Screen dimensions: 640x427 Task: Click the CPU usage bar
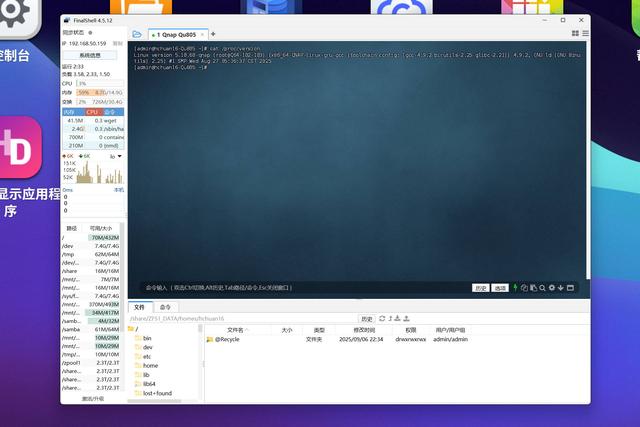click(x=100, y=84)
